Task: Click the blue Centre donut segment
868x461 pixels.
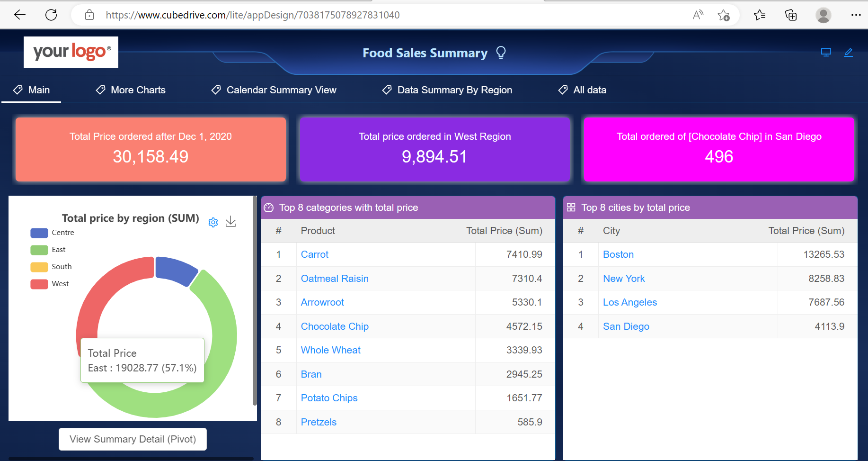Action: (175, 271)
